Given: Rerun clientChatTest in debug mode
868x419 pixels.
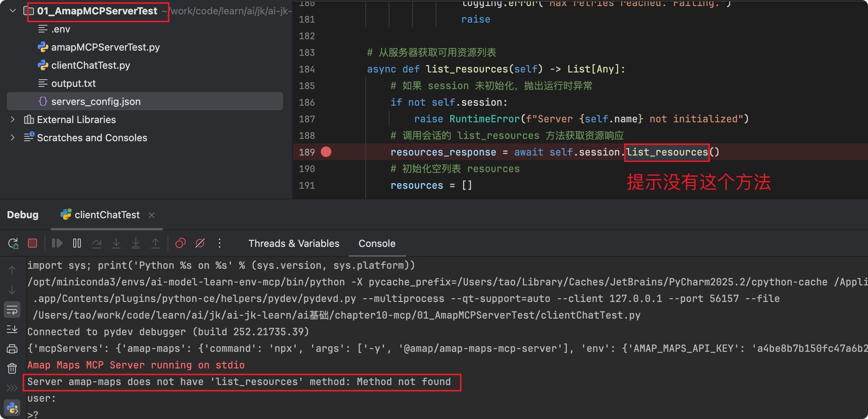Looking at the screenshot, I should 13,243.
